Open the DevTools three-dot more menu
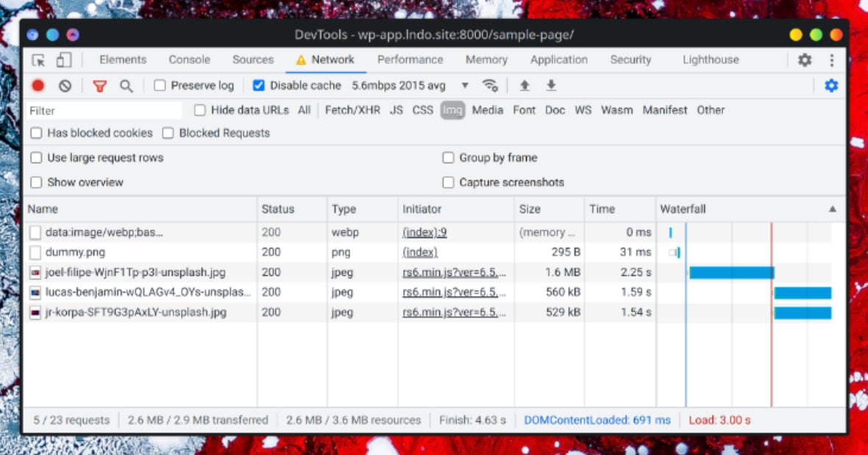Image resolution: width=868 pixels, height=455 pixels. click(x=831, y=60)
